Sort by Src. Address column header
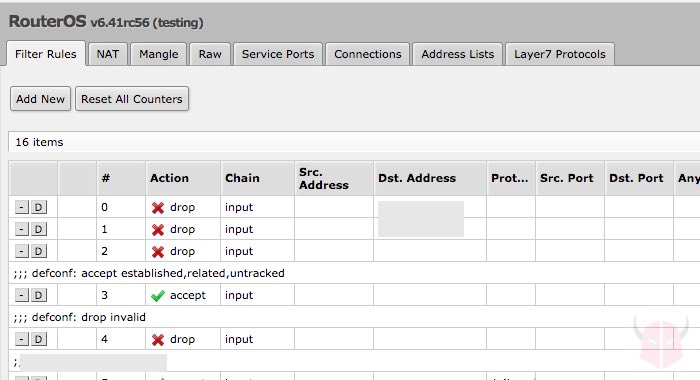Image resolution: width=700 pixels, height=380 pixels. [x=334, y=178]
